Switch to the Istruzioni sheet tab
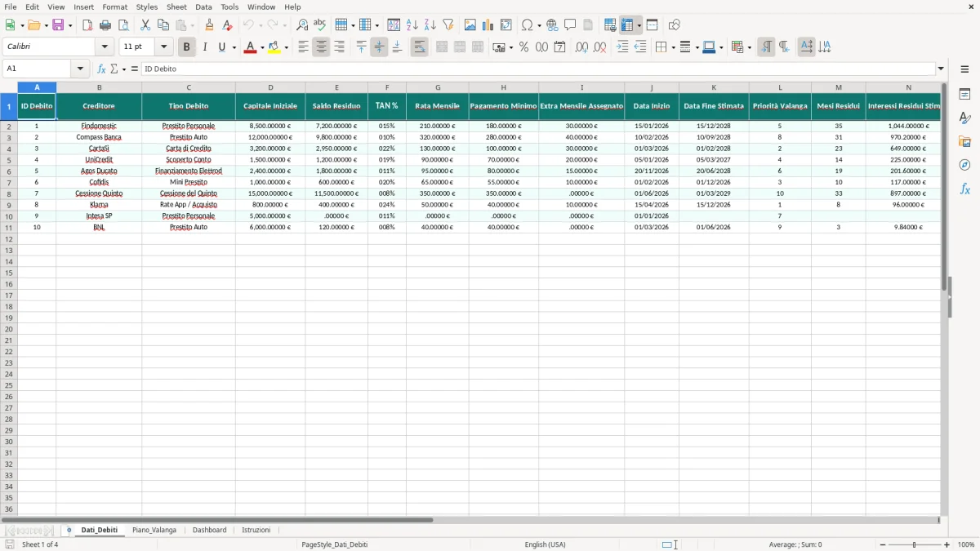Screen dimensions: 980x551 coord(256,530)
